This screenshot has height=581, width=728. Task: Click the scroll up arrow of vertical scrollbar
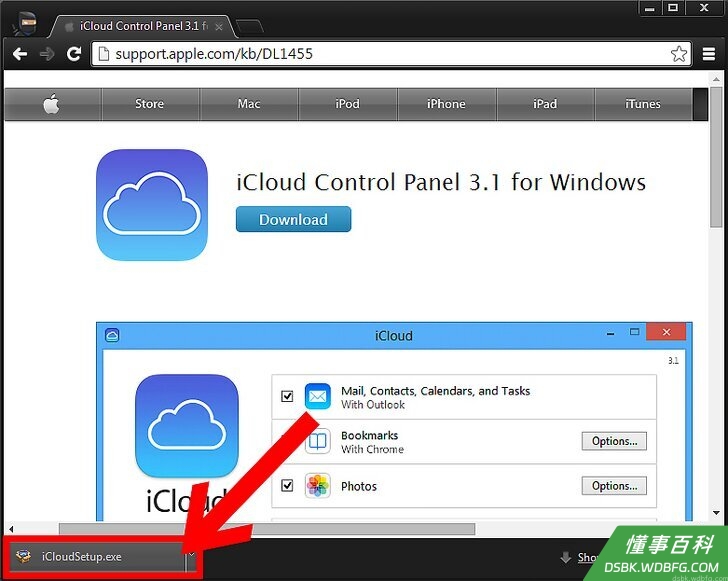(716, 79)
